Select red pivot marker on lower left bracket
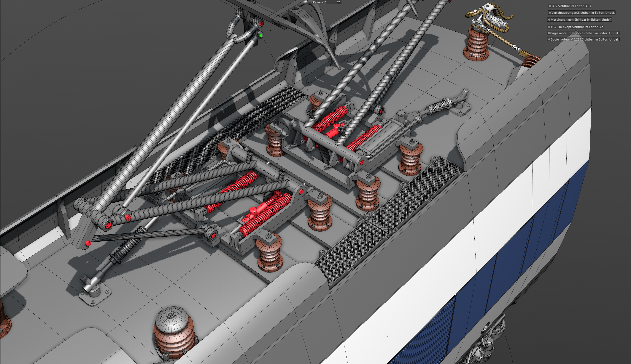The image size is (631, 364). click(x=88, y=243)
